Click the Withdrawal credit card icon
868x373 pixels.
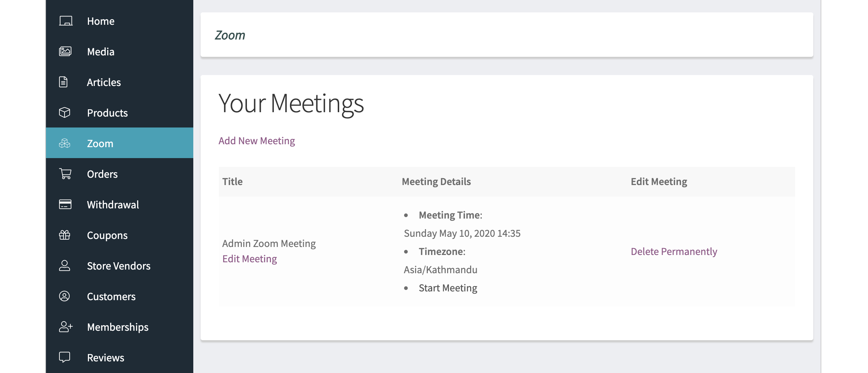[x=65, y=204]
